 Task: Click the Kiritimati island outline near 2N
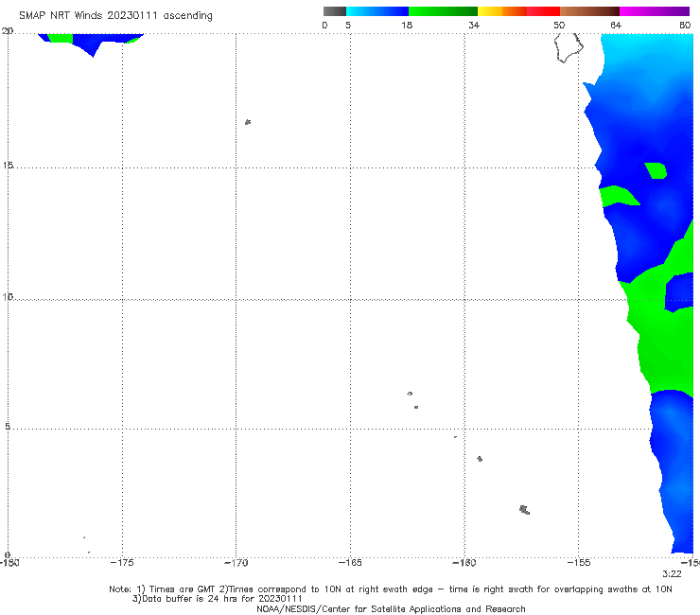(525, 510)
